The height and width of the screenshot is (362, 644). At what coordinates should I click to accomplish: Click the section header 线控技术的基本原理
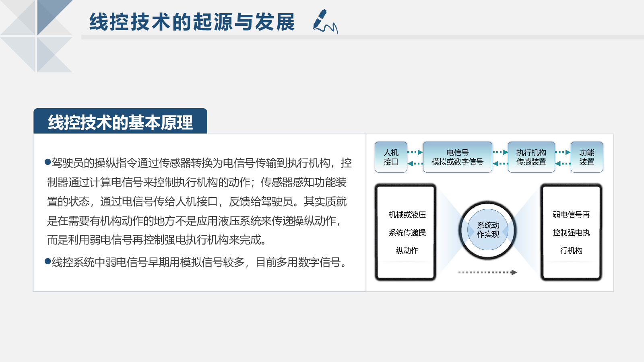coord(120,122)
